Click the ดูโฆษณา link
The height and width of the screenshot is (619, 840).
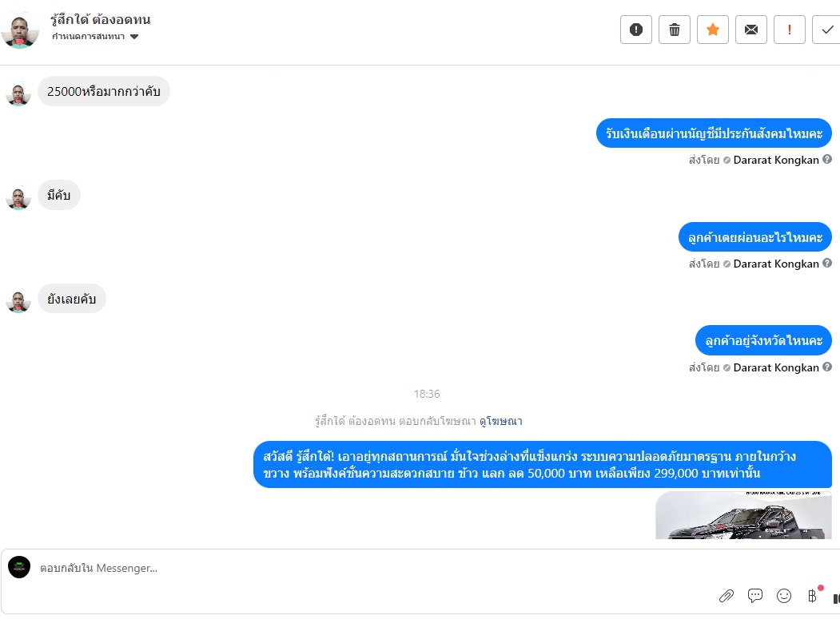tap(501, 422)
